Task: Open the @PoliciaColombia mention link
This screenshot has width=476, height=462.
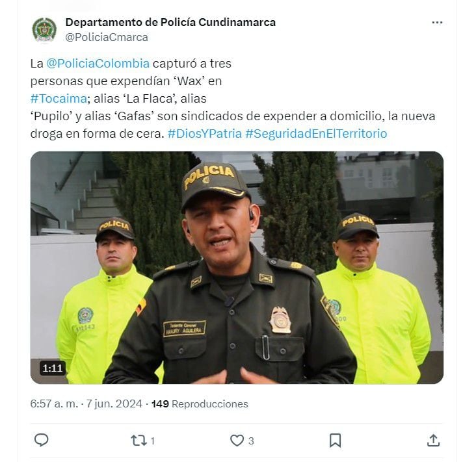Action: click(98, 64)
